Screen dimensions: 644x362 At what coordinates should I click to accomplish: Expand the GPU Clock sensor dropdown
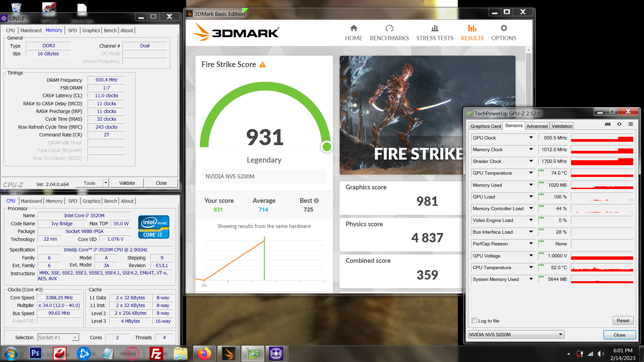click(x=531, y=138)
